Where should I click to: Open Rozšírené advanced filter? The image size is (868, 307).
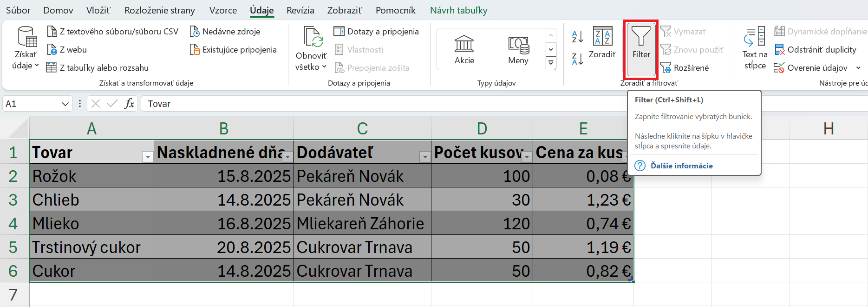684,68
